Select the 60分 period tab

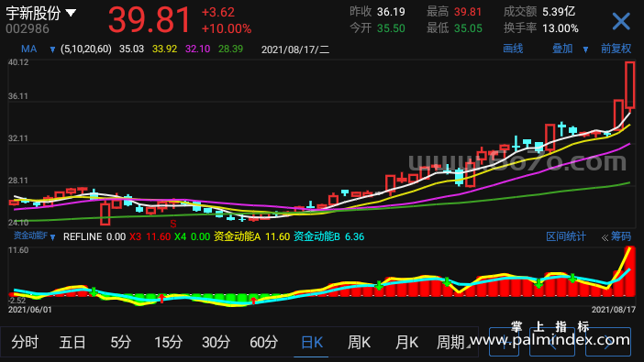click(263, 342)
